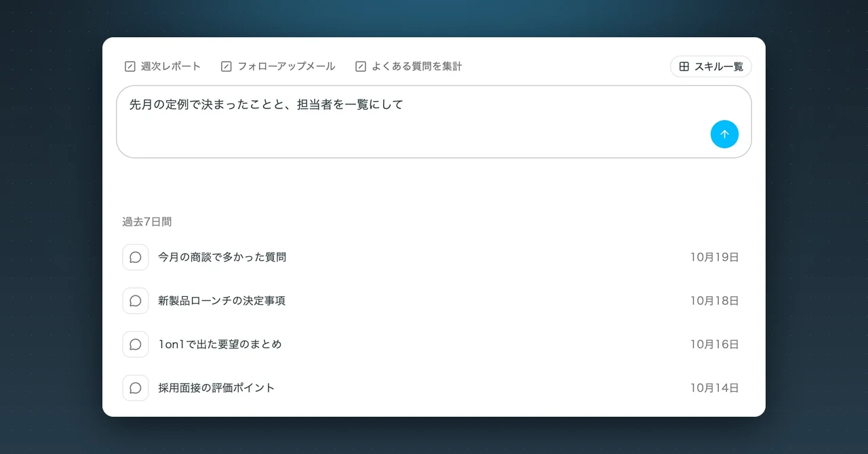Click the date 10月19日

pyautogui.click(x=715, y=257)
